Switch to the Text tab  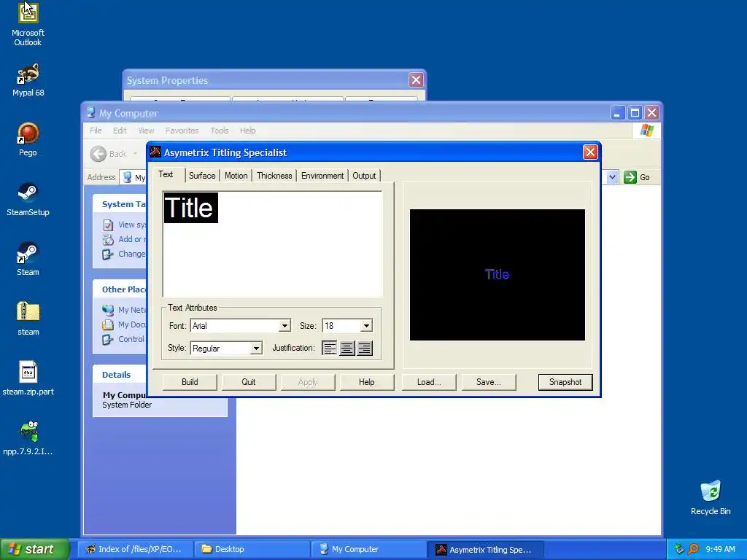pos(166,174)
